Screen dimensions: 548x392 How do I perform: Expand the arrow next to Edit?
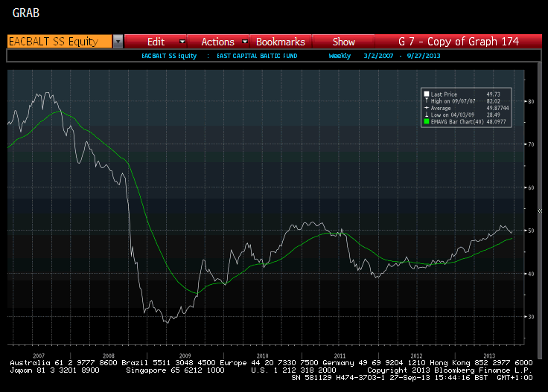click(x=182, y=42)
